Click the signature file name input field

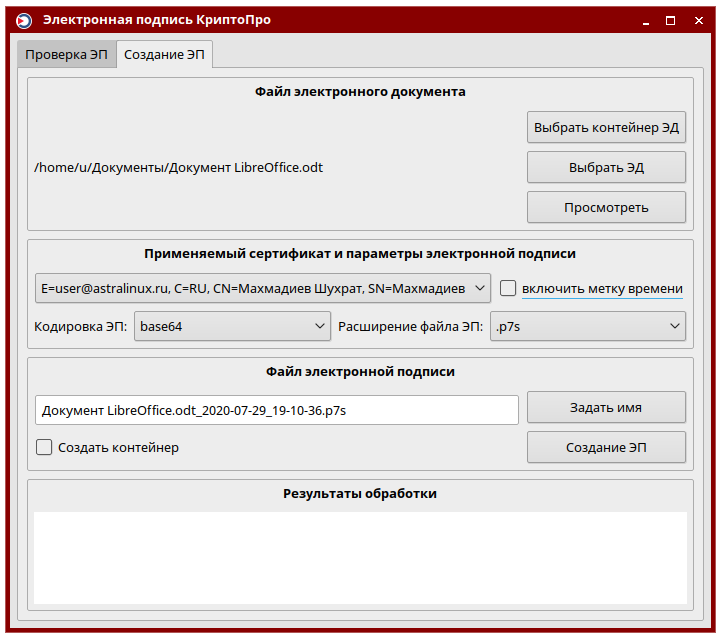click(x=276, y=409)
